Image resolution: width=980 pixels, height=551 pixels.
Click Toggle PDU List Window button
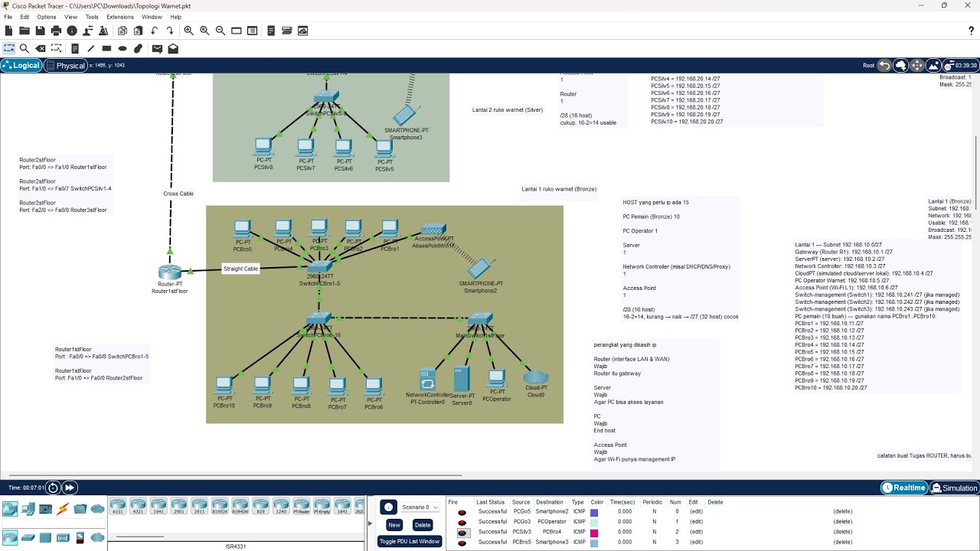[410, 541]
